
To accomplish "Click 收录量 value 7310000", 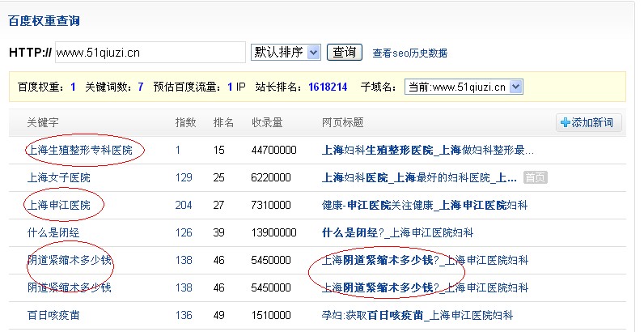I will (271, 205).
